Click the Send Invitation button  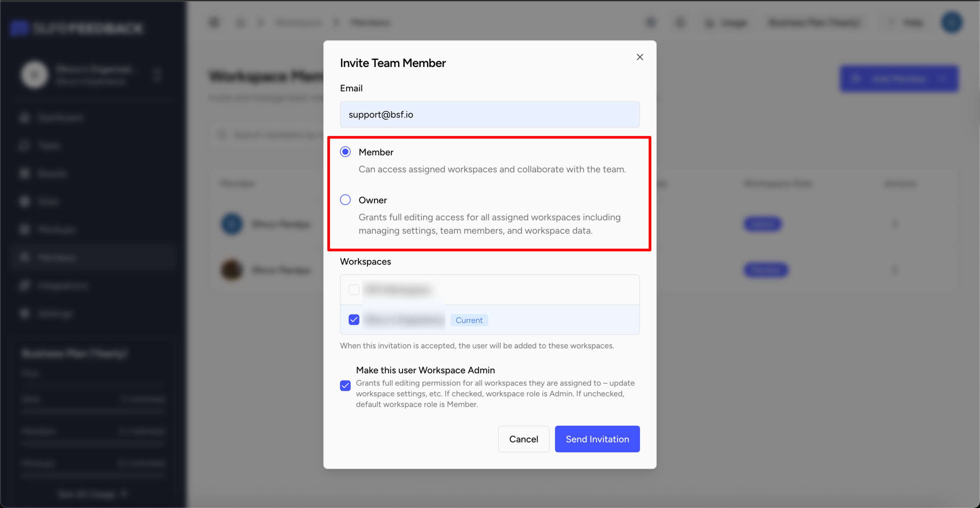coord(597,439)
